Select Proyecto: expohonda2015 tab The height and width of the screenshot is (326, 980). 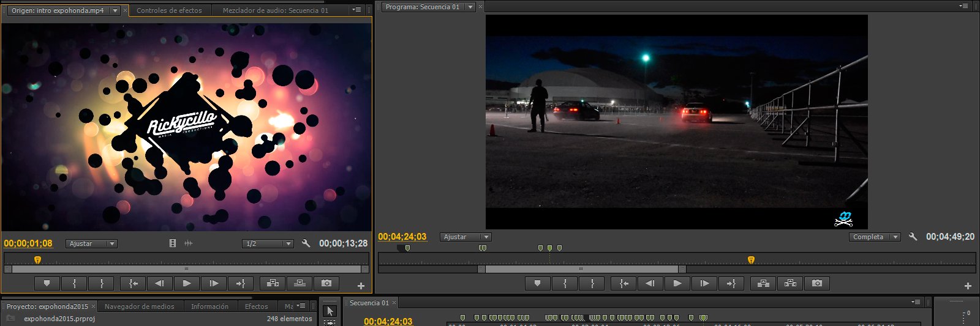47,306
